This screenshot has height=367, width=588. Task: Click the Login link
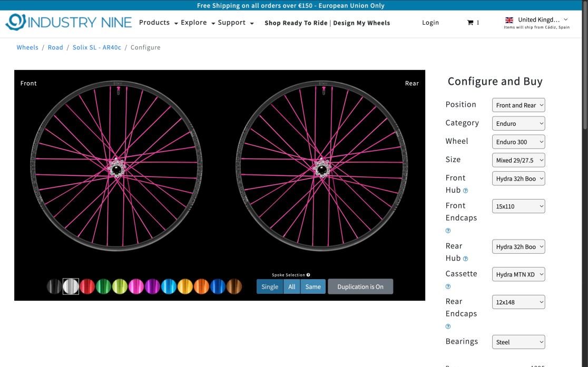tap(430, 23)
